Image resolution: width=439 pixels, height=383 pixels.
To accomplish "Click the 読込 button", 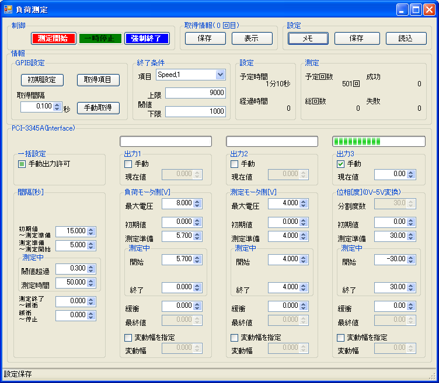I will (406, 38).
